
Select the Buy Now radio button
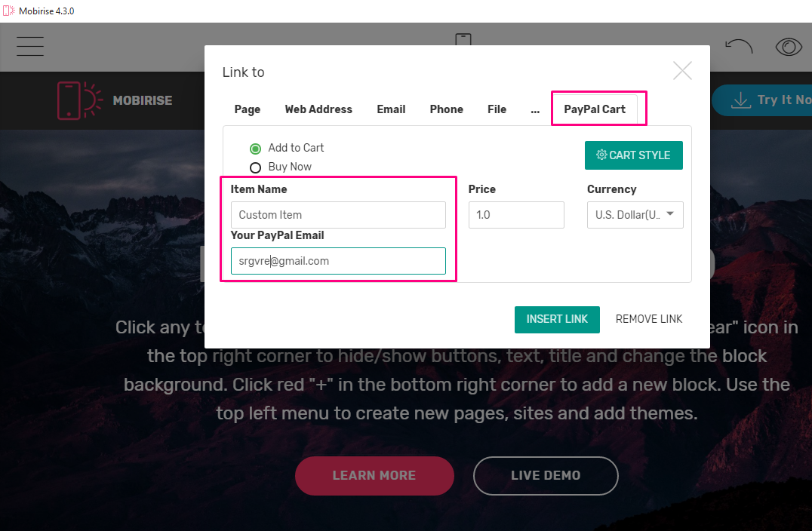[x=255, y=167]
